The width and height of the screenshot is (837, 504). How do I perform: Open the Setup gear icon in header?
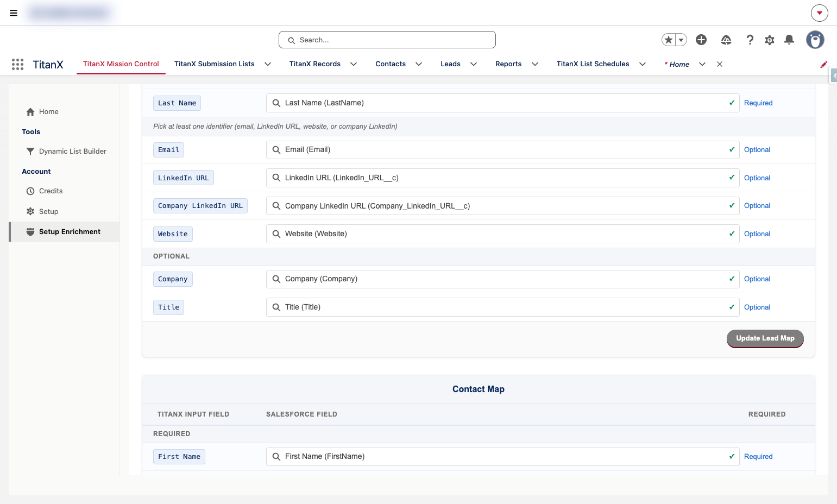coord(770,40)
